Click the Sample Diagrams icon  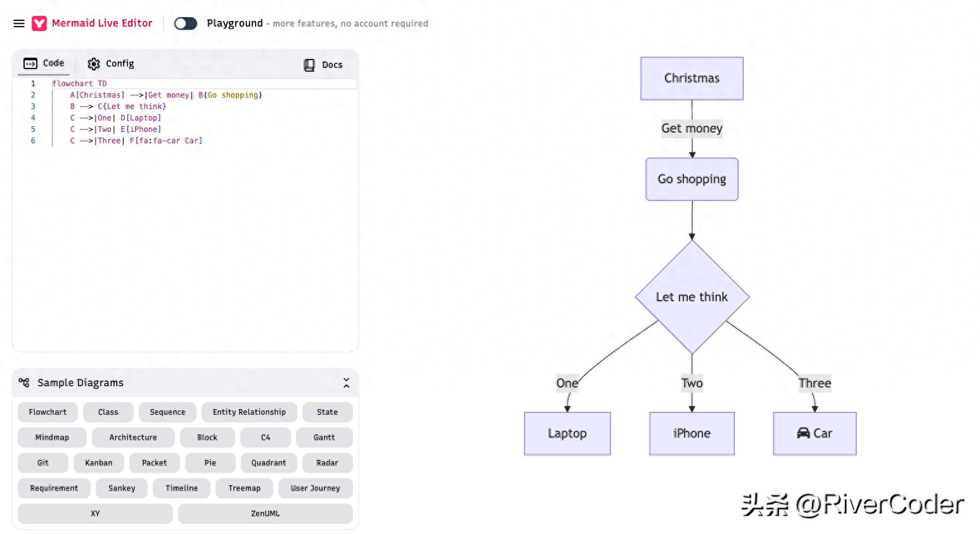[24, 382]
